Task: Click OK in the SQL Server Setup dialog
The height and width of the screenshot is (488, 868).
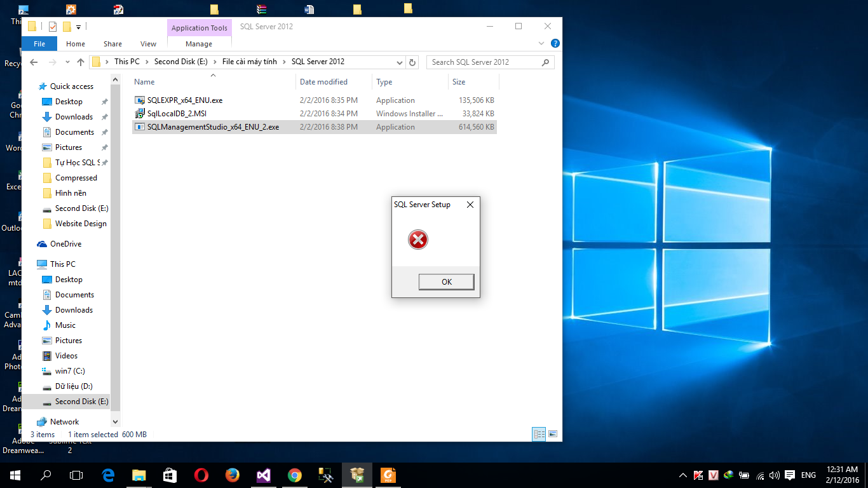Action: pyautogui.click(x=446, y=281)
